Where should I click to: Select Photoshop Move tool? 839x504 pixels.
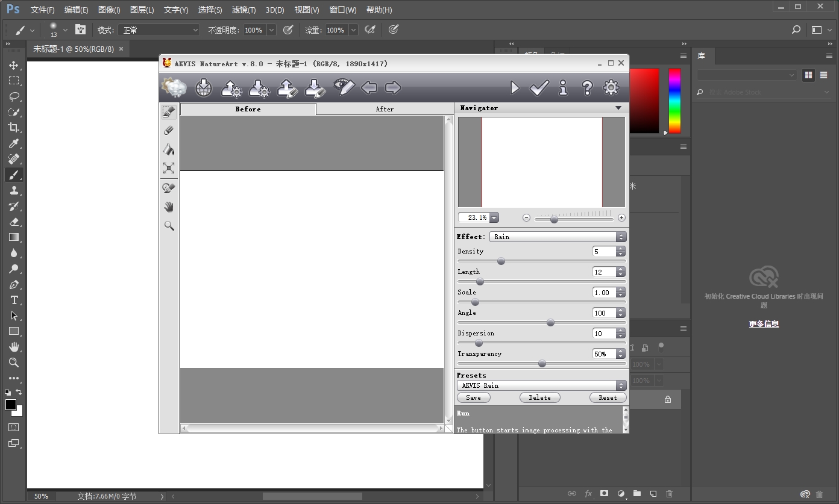(14, 65)
